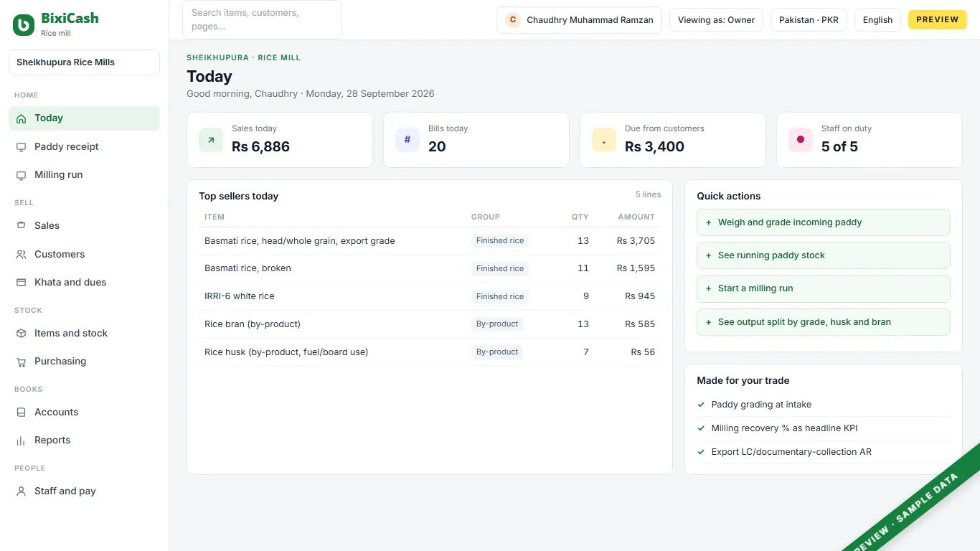Open the Pakistan · PKR region selector
The image size is (980, 551).
[809, 20]
